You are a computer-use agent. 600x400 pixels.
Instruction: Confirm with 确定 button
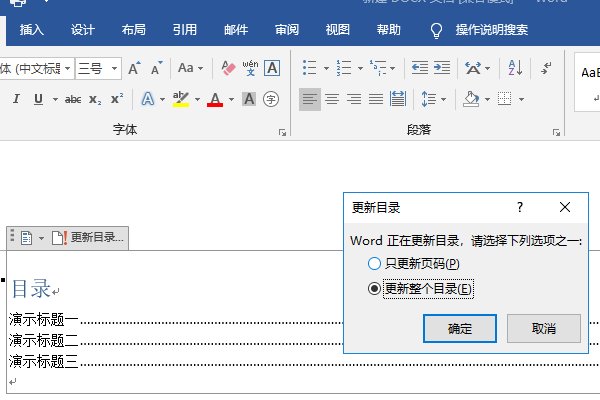[x=460, y=328]
